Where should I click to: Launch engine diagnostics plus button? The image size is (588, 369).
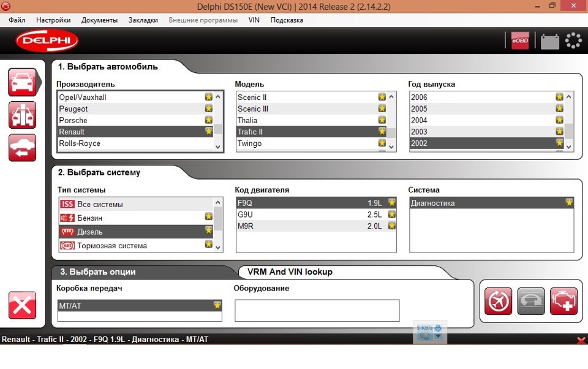[x=564, y=301]
